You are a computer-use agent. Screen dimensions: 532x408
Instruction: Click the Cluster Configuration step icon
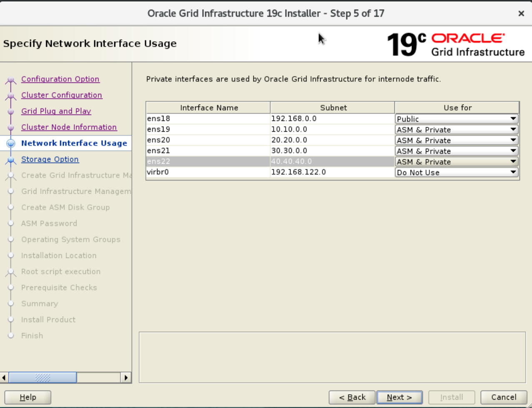(x=11, y=96)
